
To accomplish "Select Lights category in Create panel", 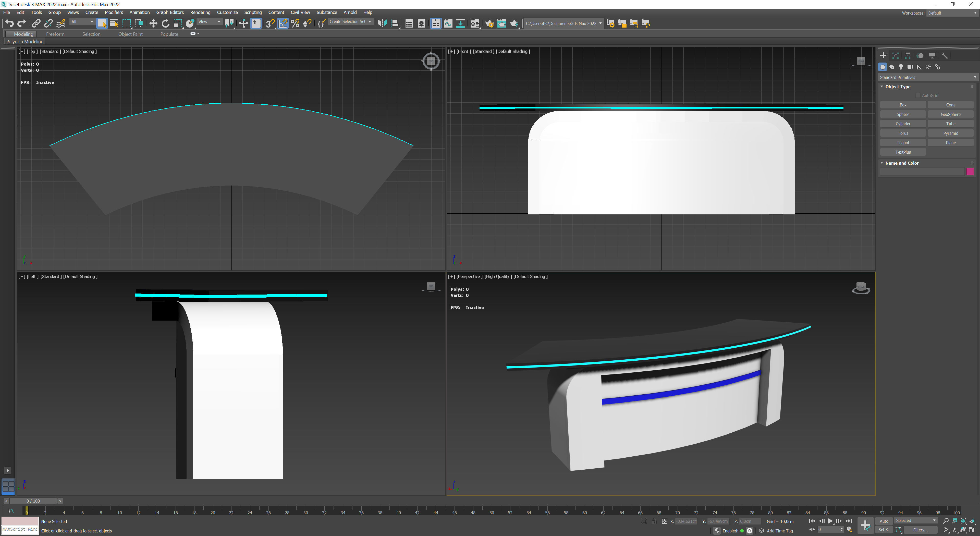I will (x=900, y=67).
